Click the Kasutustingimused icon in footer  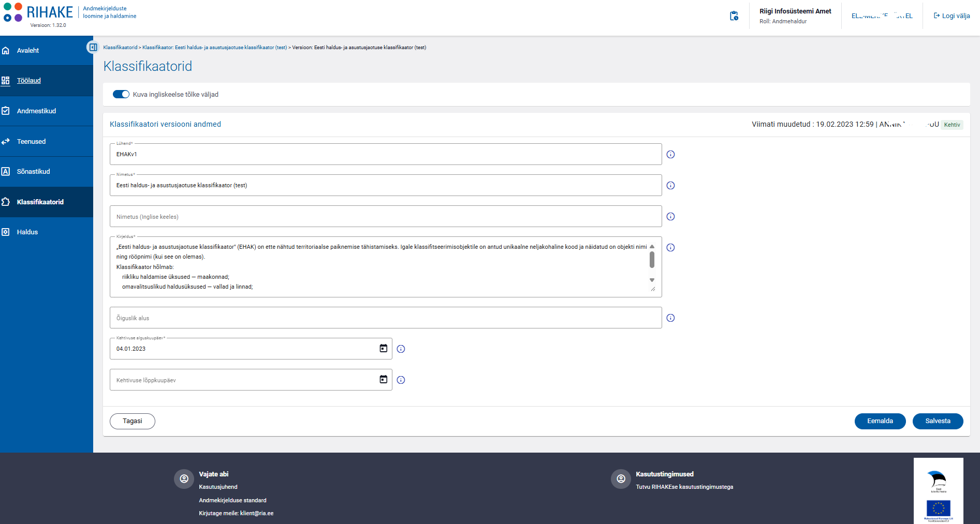(x=621, y=479)
